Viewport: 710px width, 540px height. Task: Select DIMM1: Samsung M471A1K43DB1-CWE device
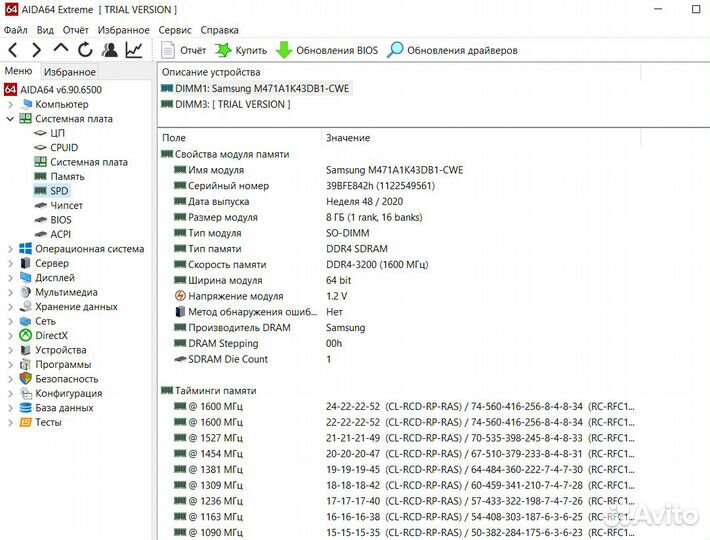coord(256,89)
